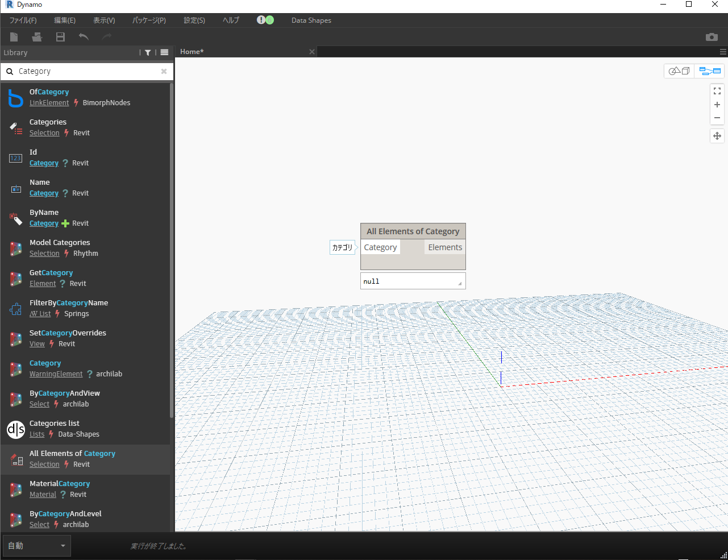Click the GetCategory library entry
The height and width of the screenshot is (560, 728).
[85, 279]
